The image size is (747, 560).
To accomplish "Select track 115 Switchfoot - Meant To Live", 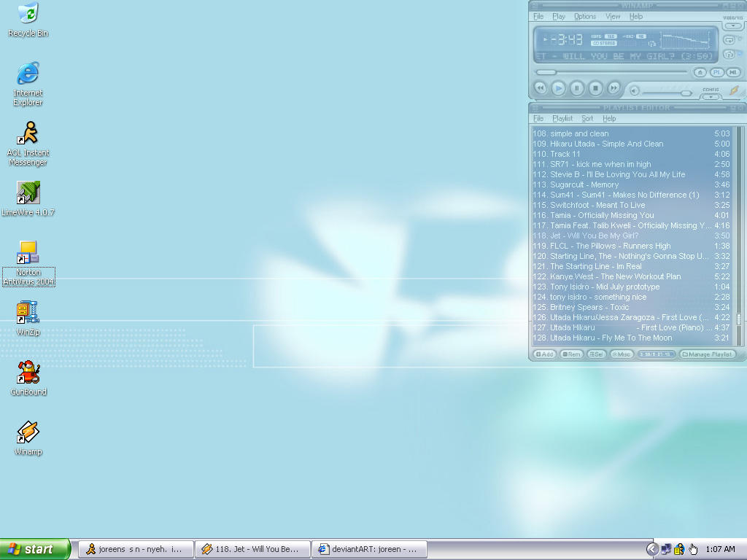I will pos(631,205).
